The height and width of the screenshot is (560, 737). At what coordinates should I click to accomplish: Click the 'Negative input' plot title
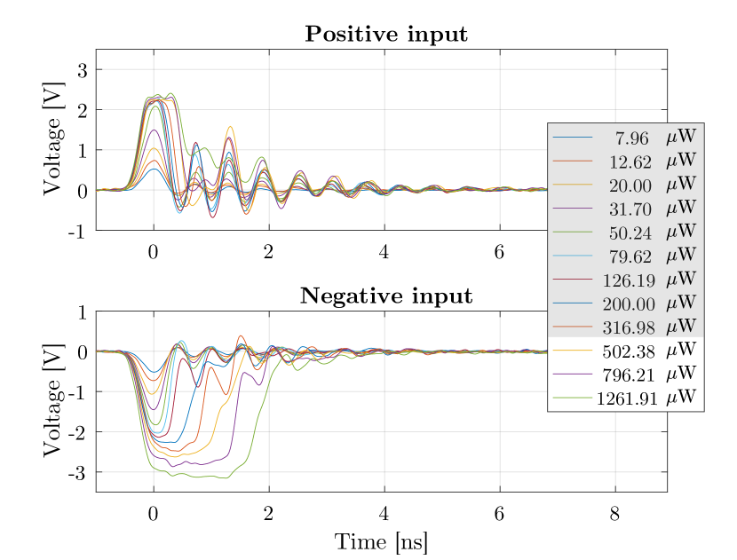[x=386, y=296]
